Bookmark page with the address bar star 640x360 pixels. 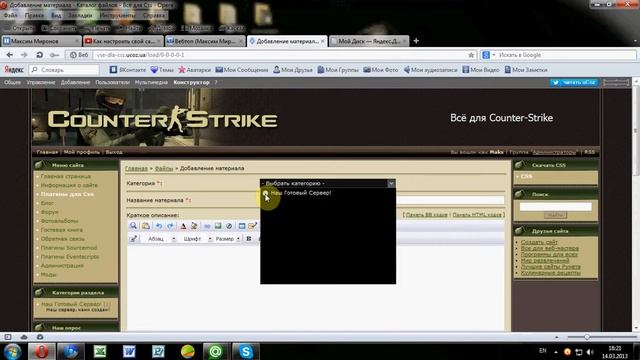click(471, 55)
